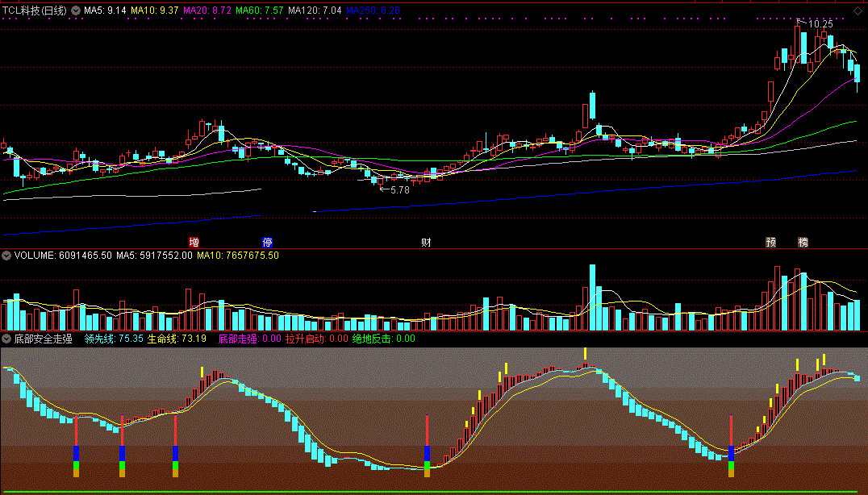This screenshot has width=868, height=495.
Task: Click the 10.25 high price annotation
Action: click(x=820, y=23)
